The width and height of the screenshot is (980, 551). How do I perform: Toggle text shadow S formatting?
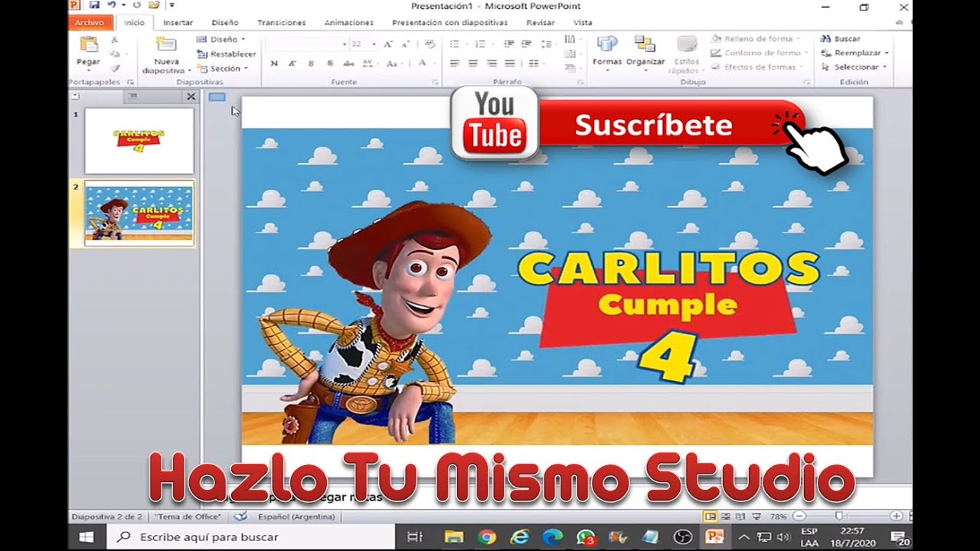point(330,64)
